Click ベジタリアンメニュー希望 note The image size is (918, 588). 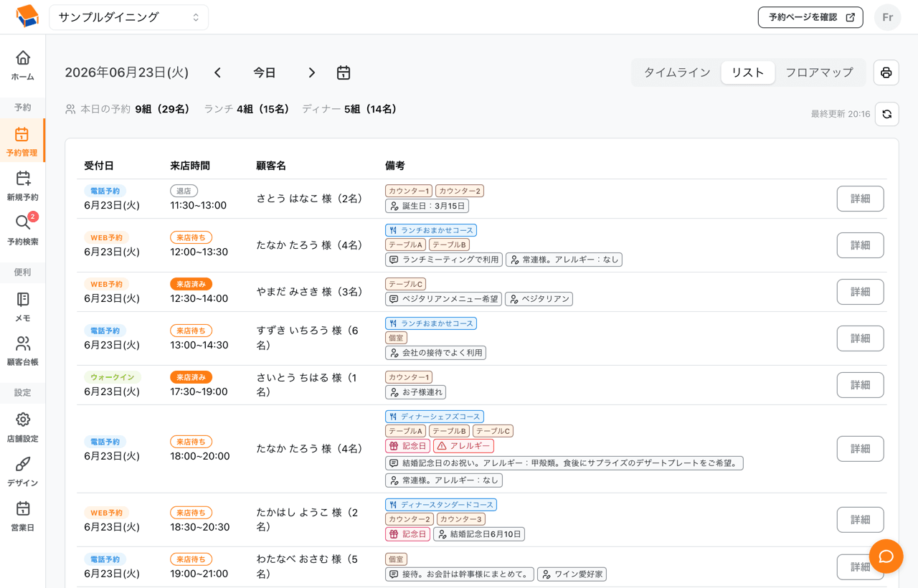443,299
